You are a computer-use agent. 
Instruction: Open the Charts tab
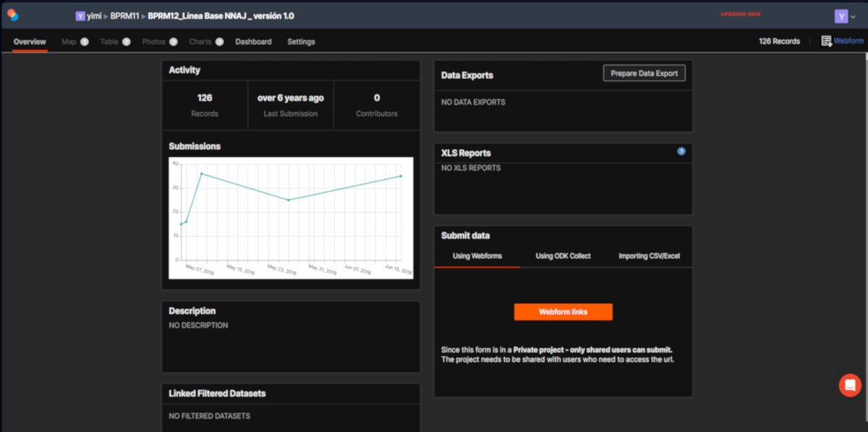click(200, 42)
